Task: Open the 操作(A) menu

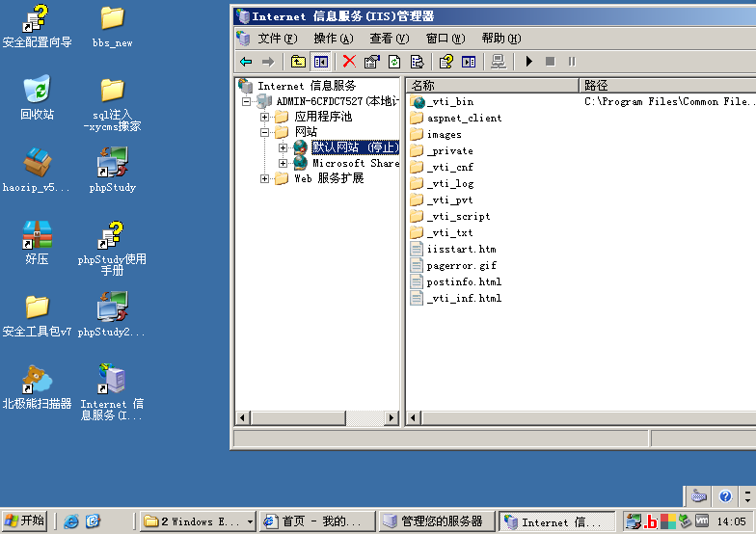Action: (334, 39)
